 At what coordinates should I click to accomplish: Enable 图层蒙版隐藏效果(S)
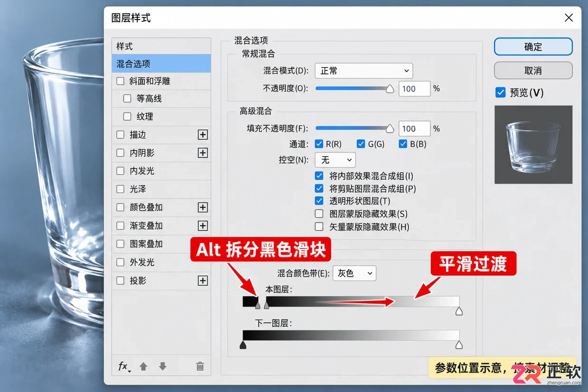point(319,214)
